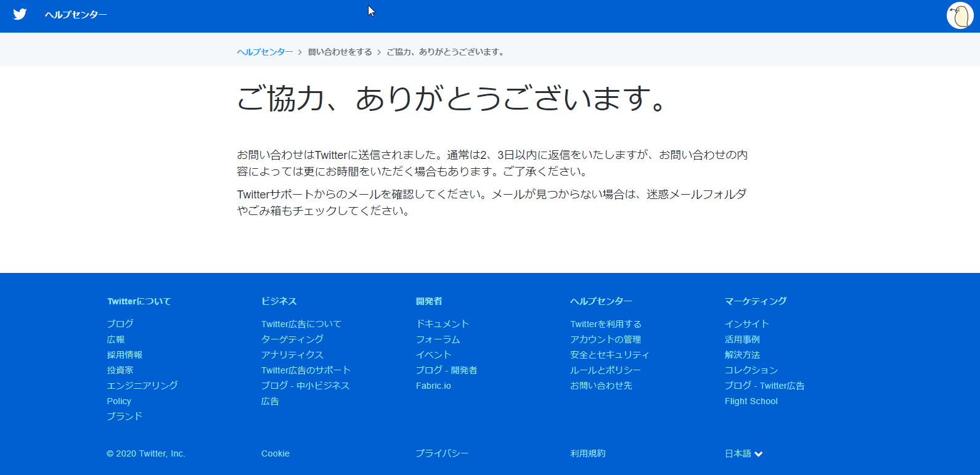Select ご協力、ありがとうございます。 breadcrumb

[447, 52]
